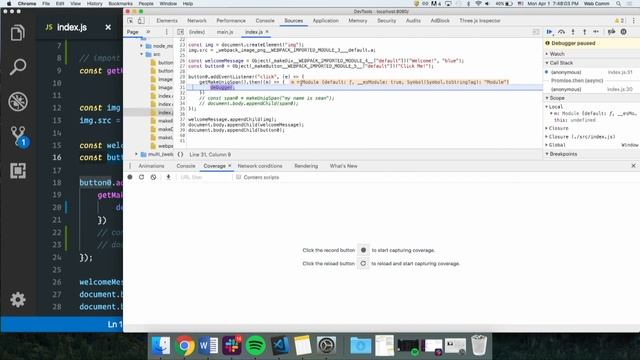Image resolution: width=640 pixels, height=360 pixels.
Task: Toggle Deactivate breakpoints icon
Action: [611, 32]
